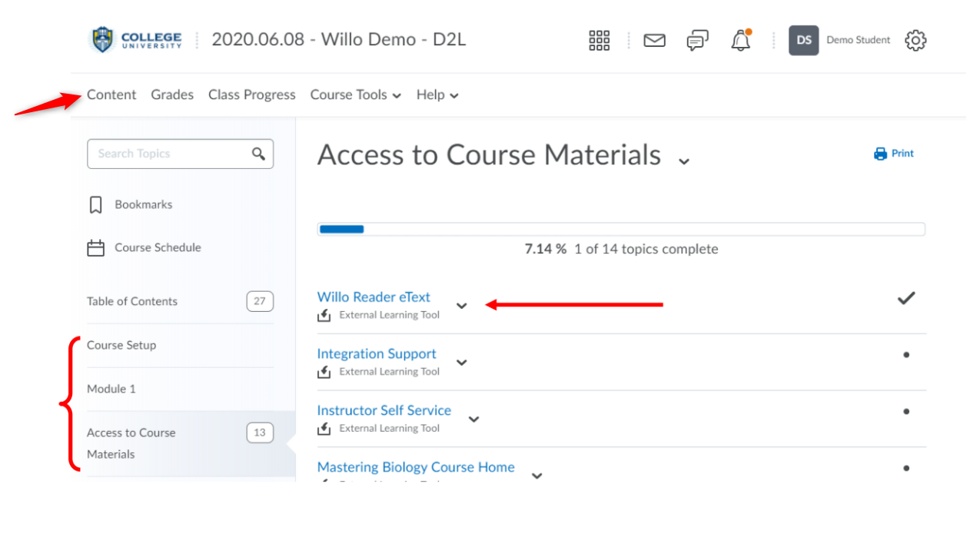Viewport: 980px width, 537px height.
Task: Expand Mastering Biology Course Home options chevron
Action: [x=537, y=476]
